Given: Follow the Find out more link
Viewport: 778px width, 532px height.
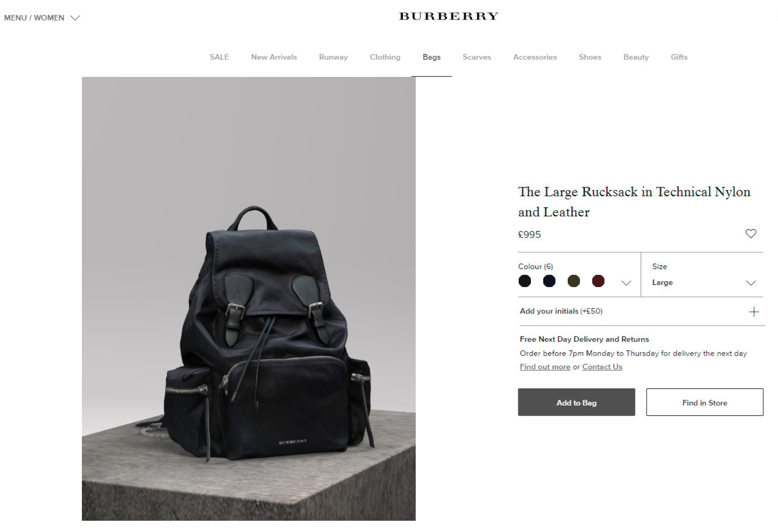Looking at the screenshot, I should 545,367.
